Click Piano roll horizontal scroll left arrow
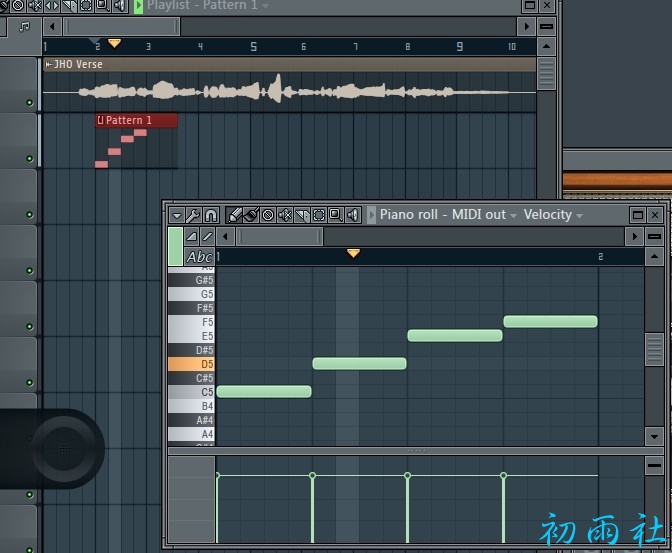 pos(225,237)
